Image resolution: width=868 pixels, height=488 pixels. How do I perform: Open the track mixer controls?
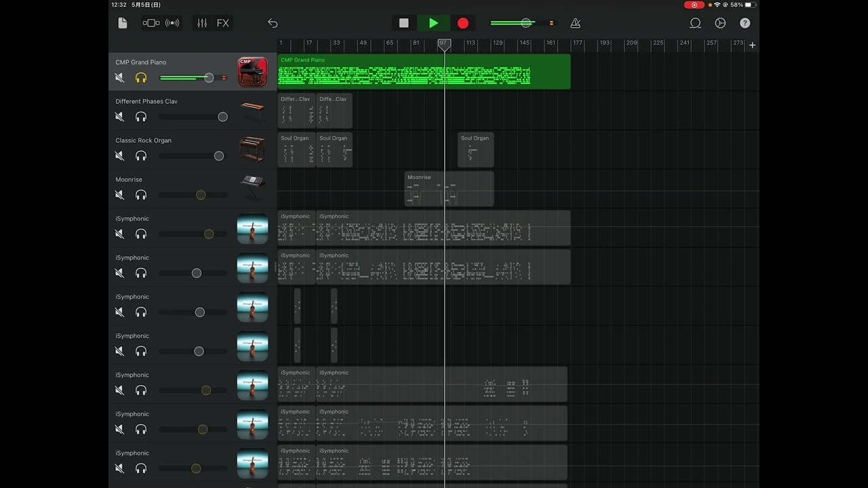[202, 23]
